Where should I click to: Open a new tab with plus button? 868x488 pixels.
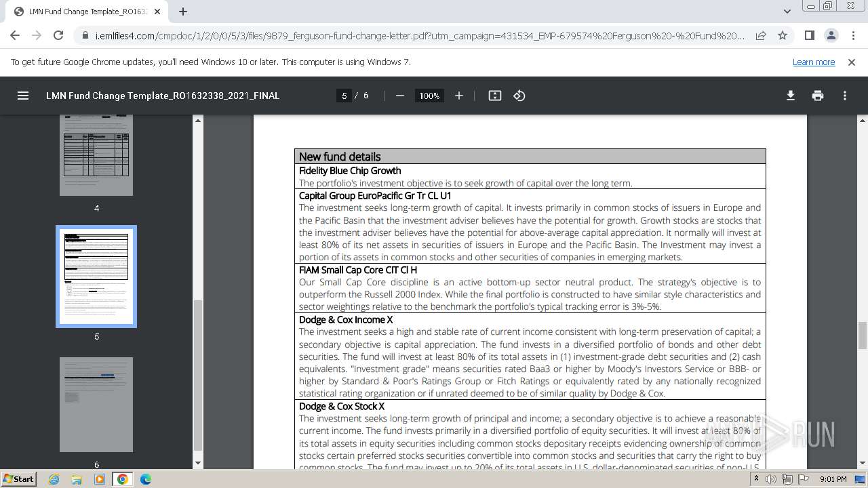(183, 12)
